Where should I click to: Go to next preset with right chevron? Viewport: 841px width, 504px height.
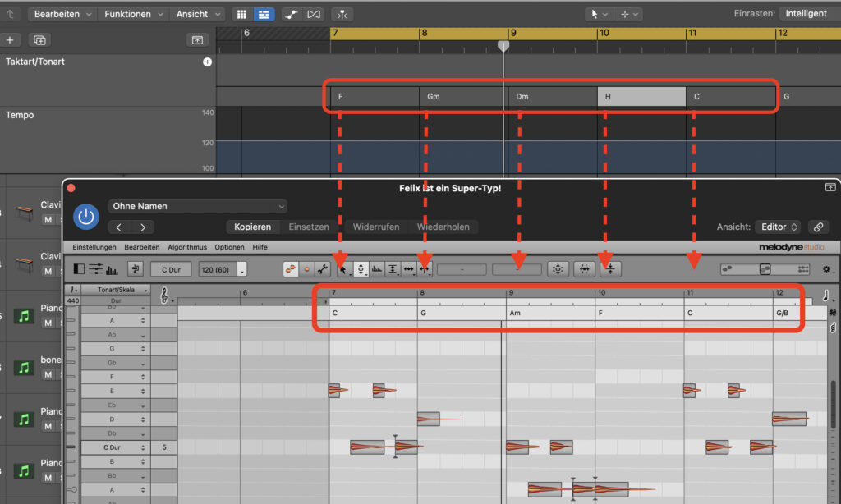click(143, 227)
